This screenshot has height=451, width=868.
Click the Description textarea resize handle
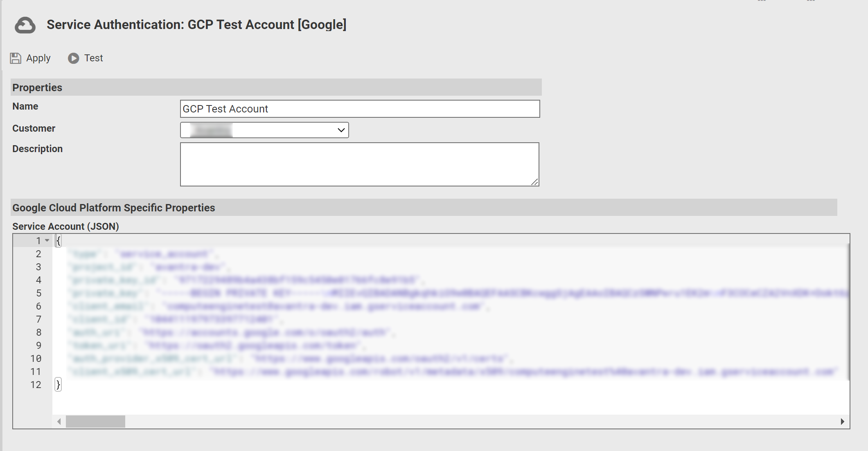tap(534, 182)
